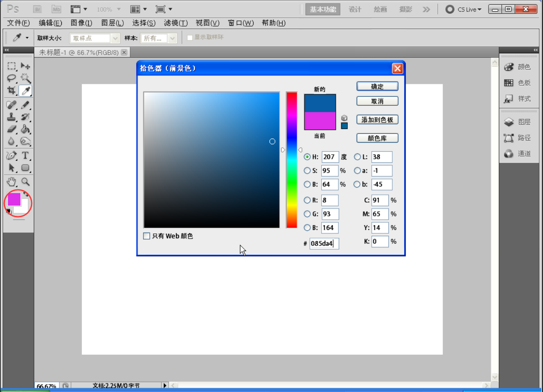Expand the workspace list double-arrow
This screenshot has width=543, height=392.
426,9
